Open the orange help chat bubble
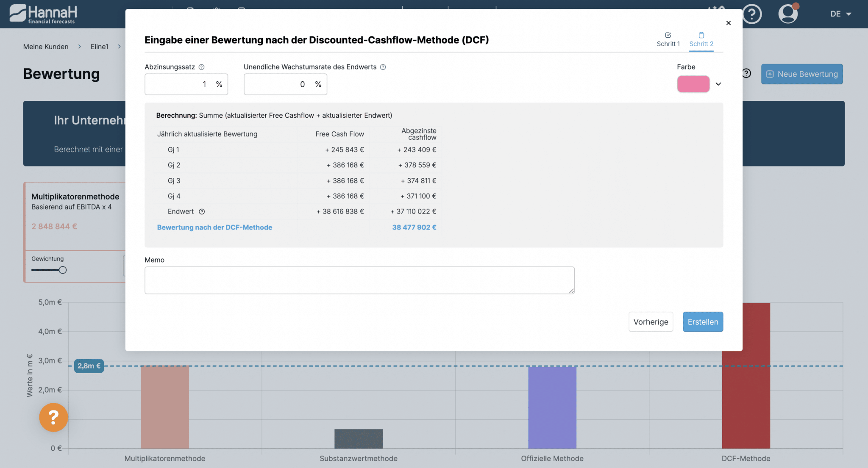868x468 pixels. coord(53,417)
